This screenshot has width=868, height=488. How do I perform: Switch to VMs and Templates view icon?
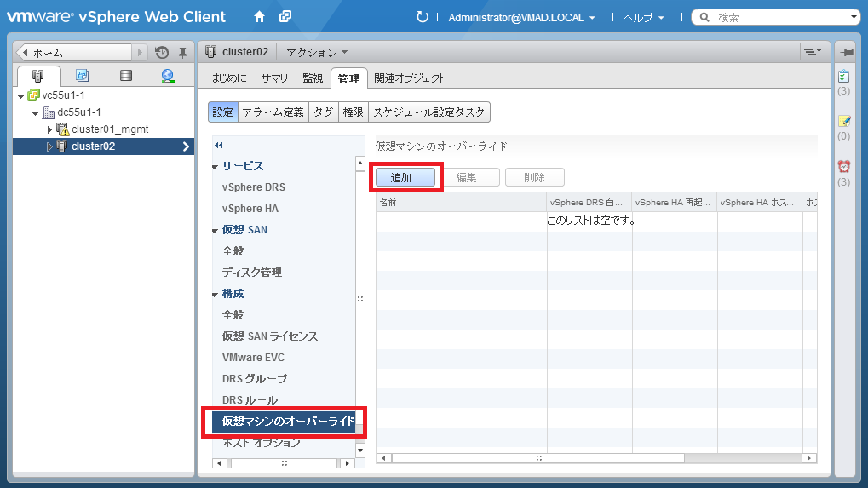[82, 75]
